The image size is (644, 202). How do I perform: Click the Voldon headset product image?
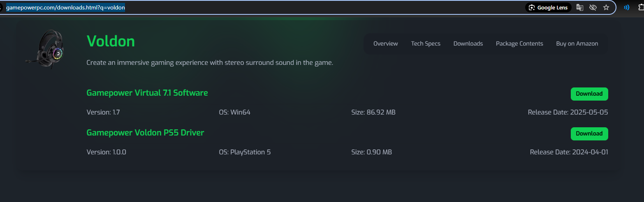click(x=45, y=48)
